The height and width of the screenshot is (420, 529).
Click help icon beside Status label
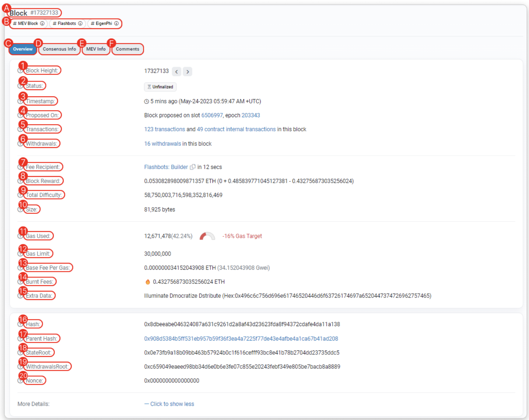pos(20,86)
